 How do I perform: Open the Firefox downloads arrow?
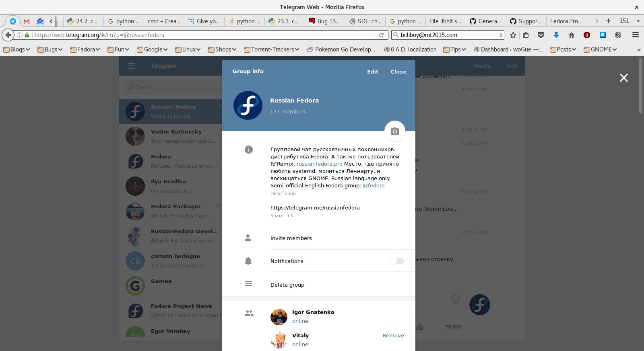pos(556,35)
